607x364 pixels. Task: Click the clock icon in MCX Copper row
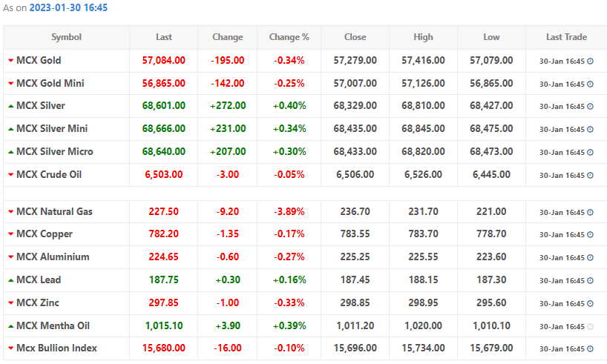(x=590, y=235)
